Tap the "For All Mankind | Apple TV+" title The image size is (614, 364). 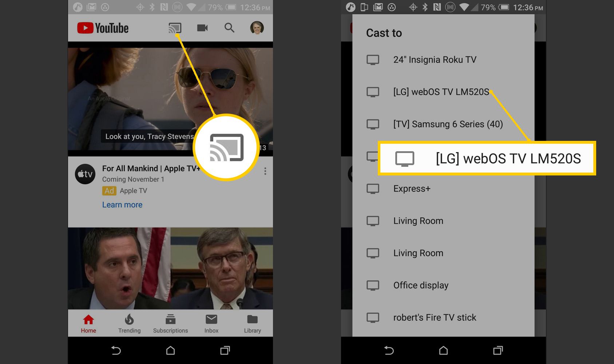point(151,169)
